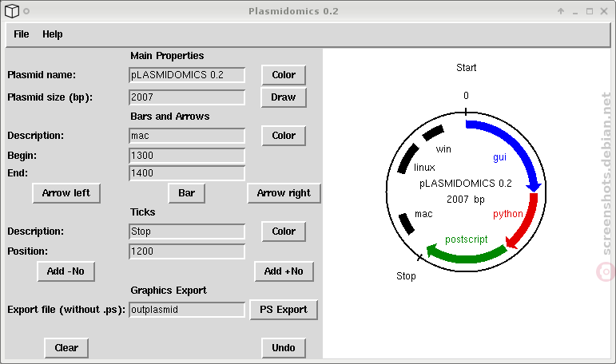
Task: Click the Add +No button
Action: click(284, 271)
